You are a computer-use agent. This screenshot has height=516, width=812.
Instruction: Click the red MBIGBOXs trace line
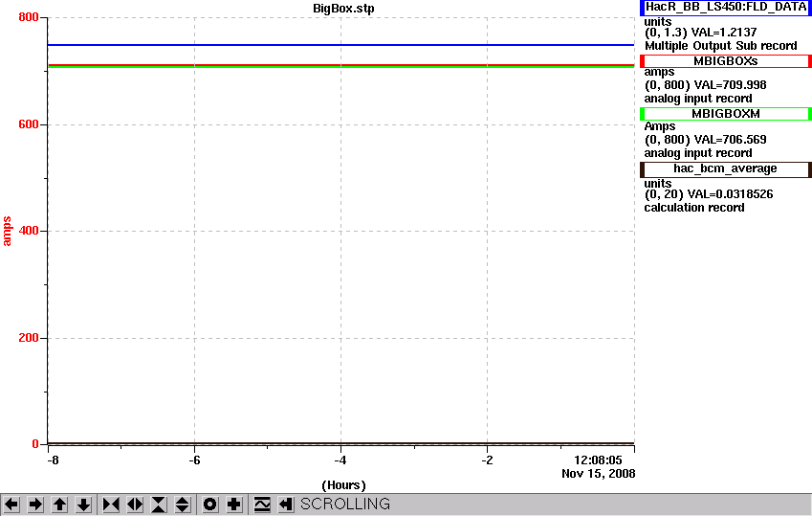340,65
